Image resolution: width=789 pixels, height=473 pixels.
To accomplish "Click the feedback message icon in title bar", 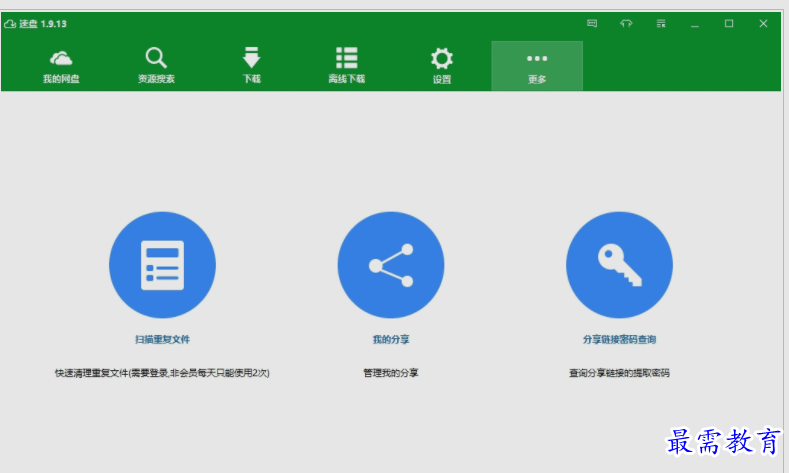I will pos(592,23).
